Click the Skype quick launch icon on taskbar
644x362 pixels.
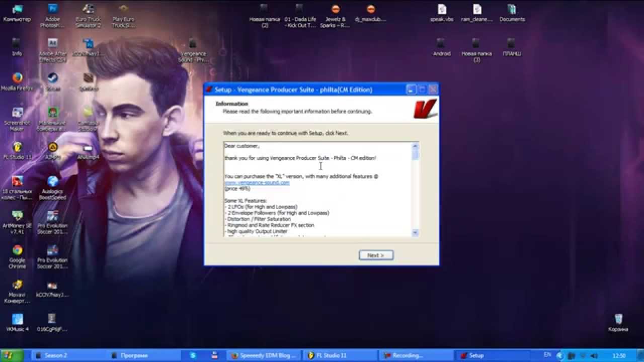point(193,355)
